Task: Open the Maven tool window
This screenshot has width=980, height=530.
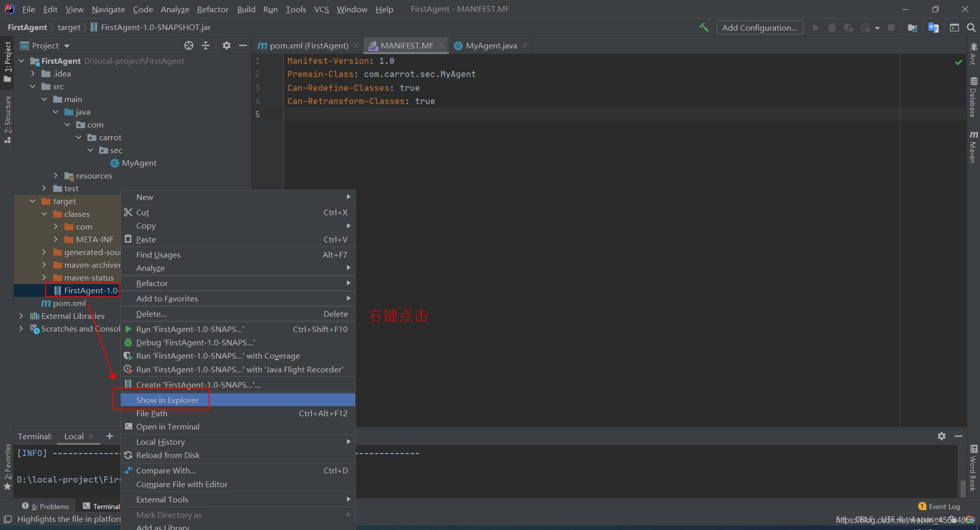Action: click(x=973, y=147)
